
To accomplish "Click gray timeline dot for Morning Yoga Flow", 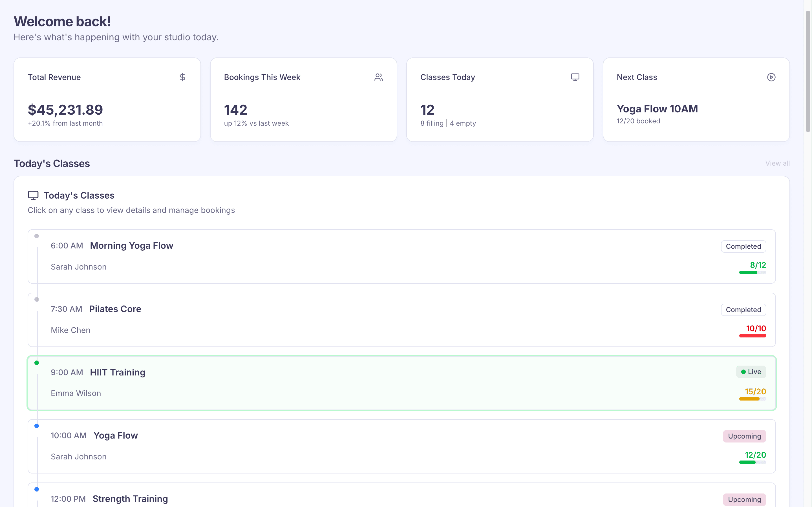I will click(37, 236).
